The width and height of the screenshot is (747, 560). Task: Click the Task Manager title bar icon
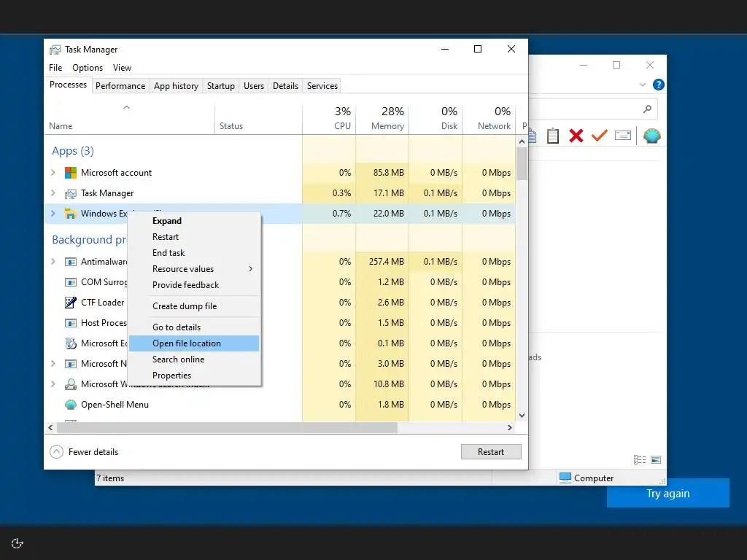[x=55, y=50]
